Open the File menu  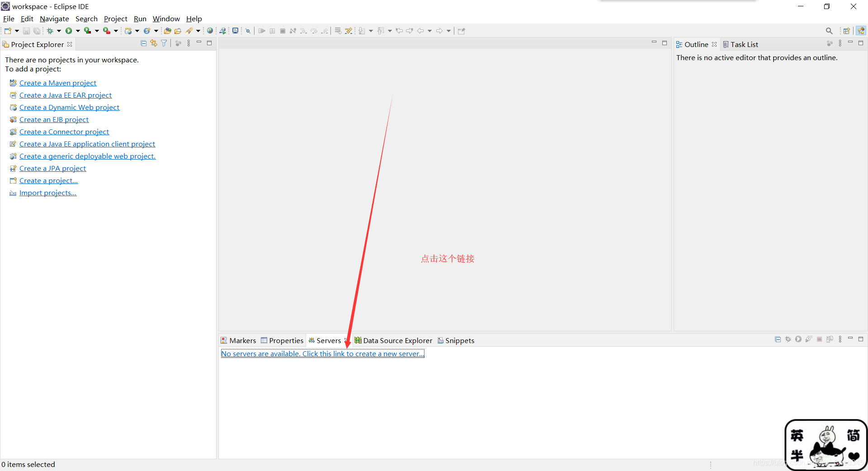[x=9, y=19]
